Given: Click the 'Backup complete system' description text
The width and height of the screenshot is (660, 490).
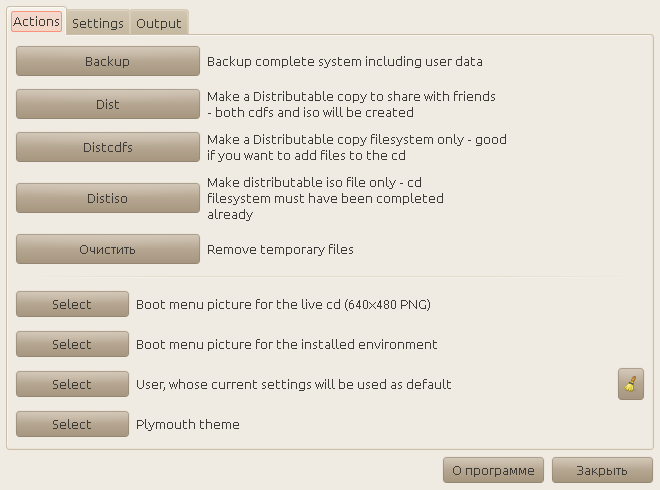Looking at the screenshot, I should point(345,62).
